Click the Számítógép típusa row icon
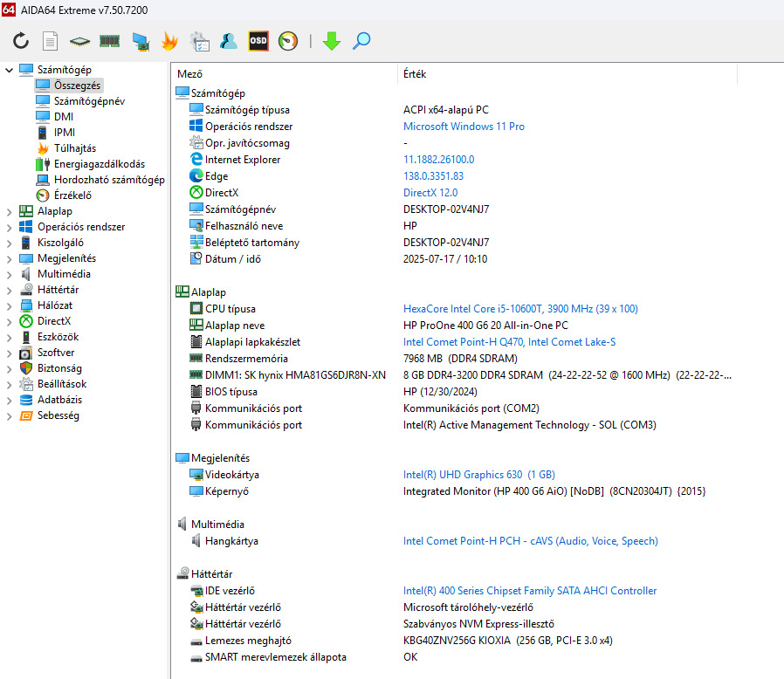The image size is (784, 679). pos(196,109)
